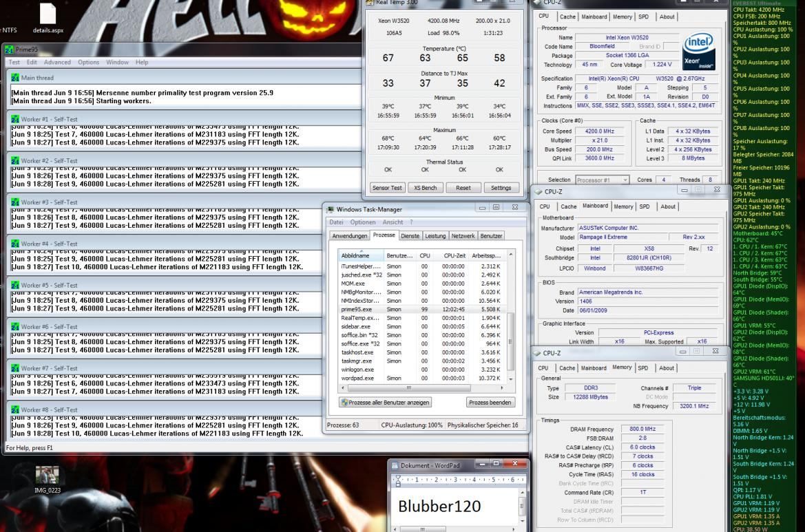
Task: Click the WordPad ruler indent marker
Action: (398, 480)
